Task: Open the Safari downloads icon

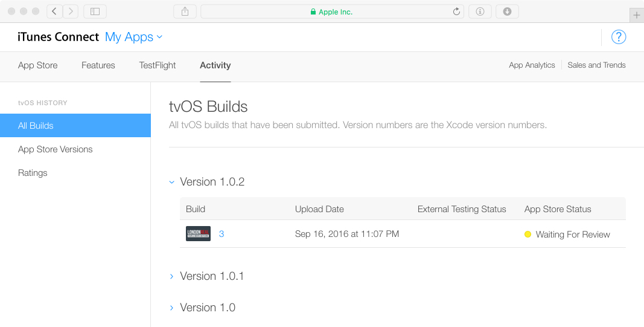Action: [507, 11]
